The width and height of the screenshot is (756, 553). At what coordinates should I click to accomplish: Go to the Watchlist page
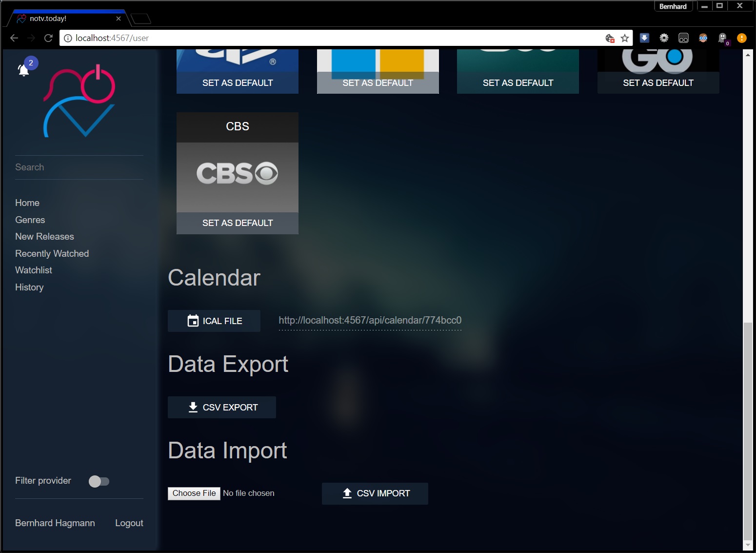pyautogui.click(x=34, y=270)
